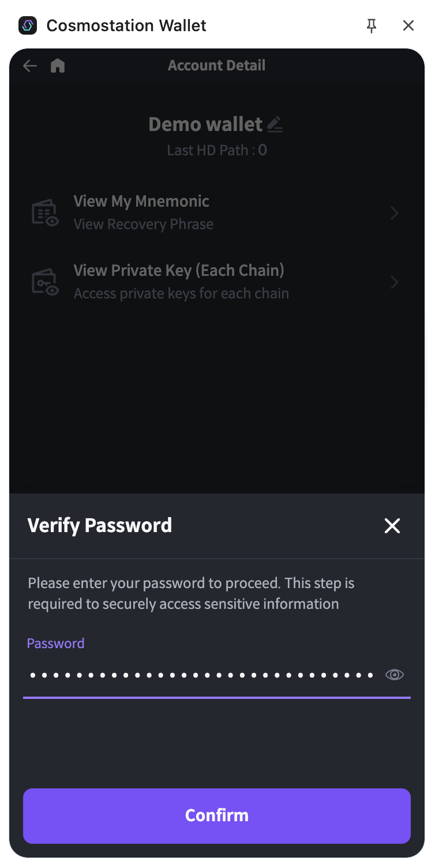This screenshot has height=868, width=435.
Task: Edit the Demo wallet name pencil icon
Action: 275,124
